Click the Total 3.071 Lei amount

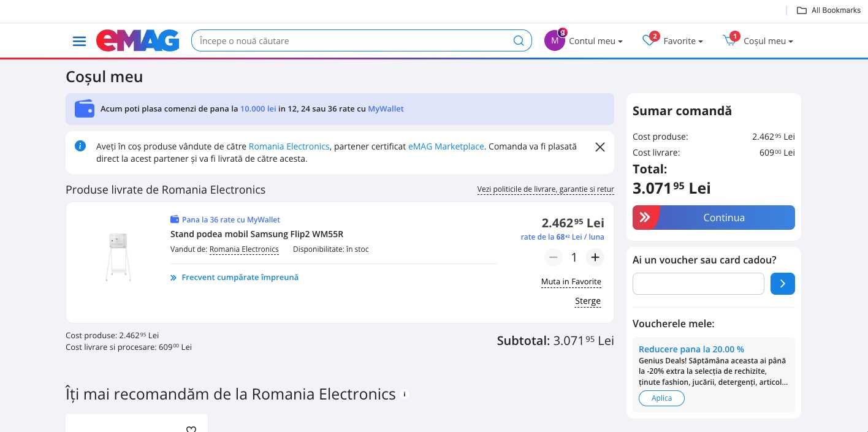672,188
